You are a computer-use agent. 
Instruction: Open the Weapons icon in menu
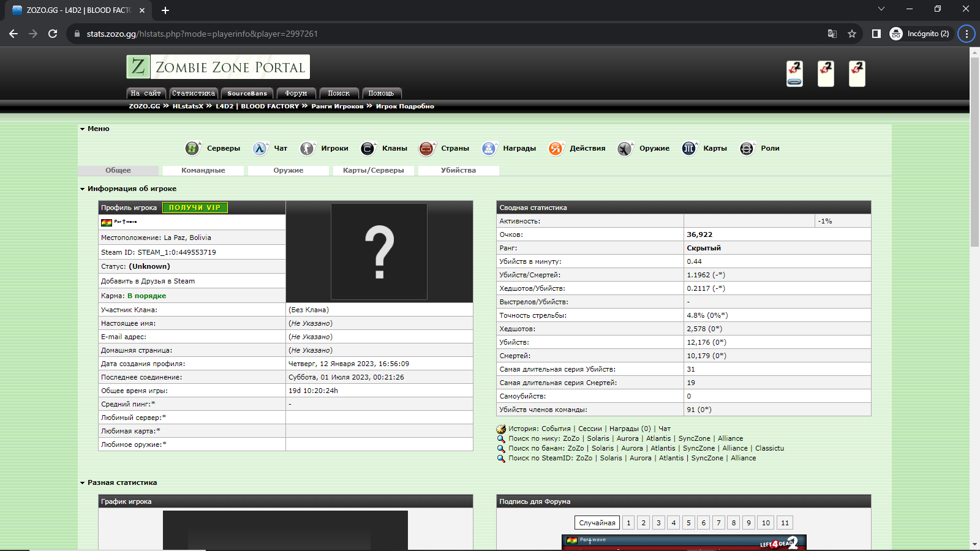click(625, 148)
